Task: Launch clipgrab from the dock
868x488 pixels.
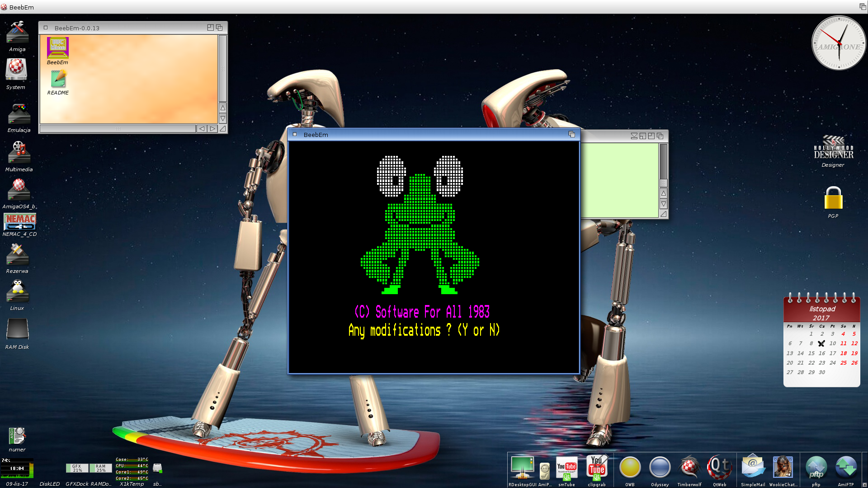Action: pos(597,468)
